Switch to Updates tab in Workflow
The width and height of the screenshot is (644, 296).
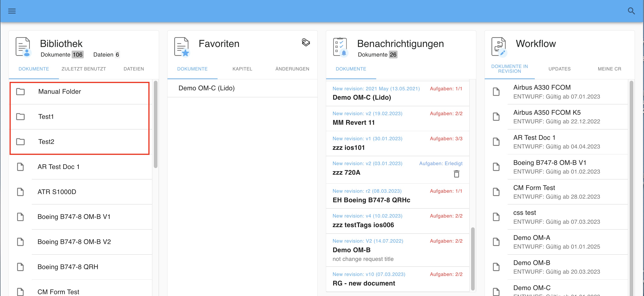pyautogui.click(x=559, y=69)
